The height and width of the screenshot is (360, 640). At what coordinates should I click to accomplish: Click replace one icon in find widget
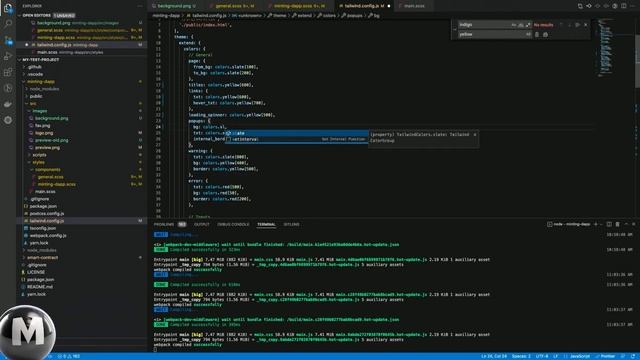point(537,35)
